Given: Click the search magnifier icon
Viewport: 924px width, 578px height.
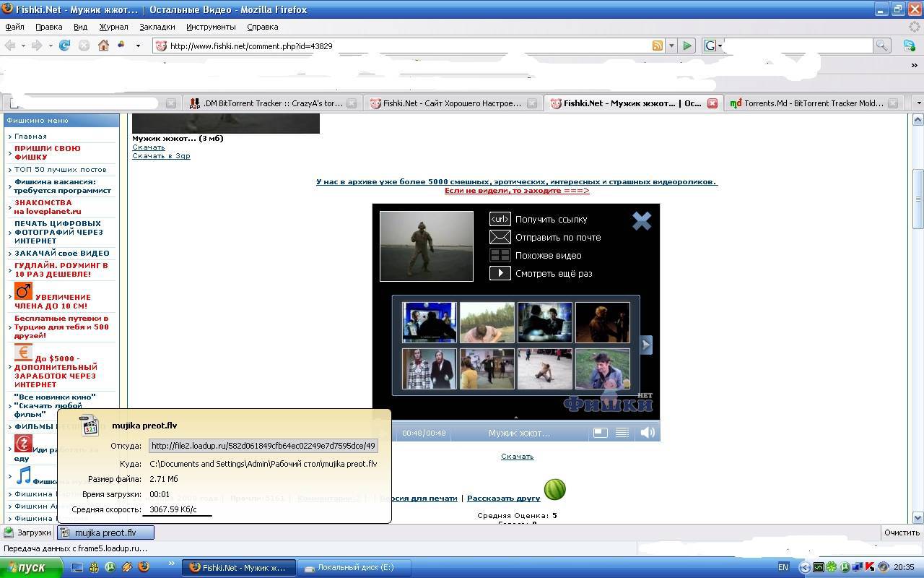Looking at the screenshot, I should click(881, 46).
